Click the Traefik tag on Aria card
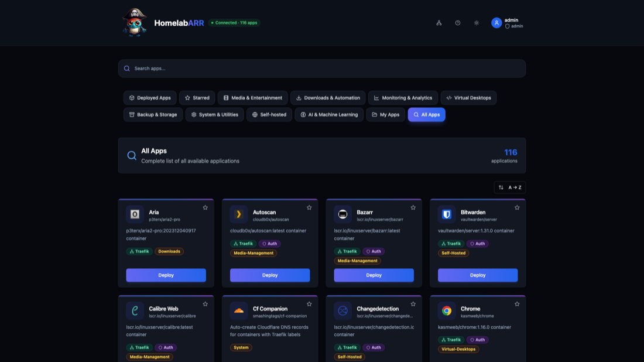Viewport: 644px width, 362px height. 139,251
